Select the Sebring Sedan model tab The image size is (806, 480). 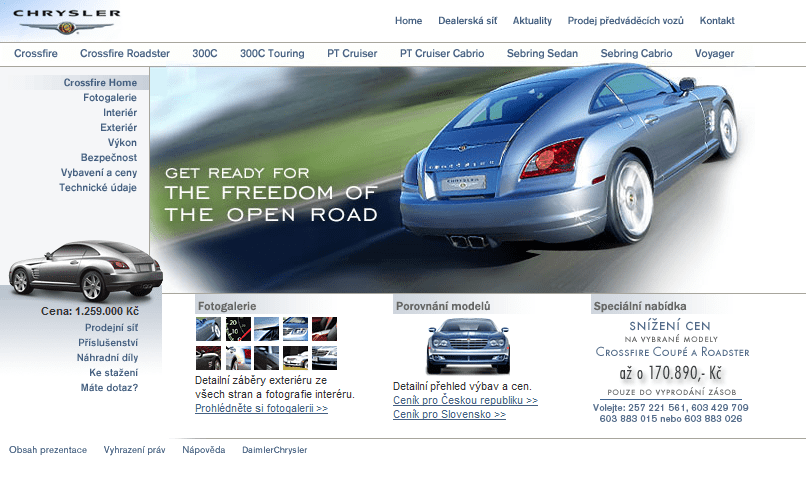(542, 53)
